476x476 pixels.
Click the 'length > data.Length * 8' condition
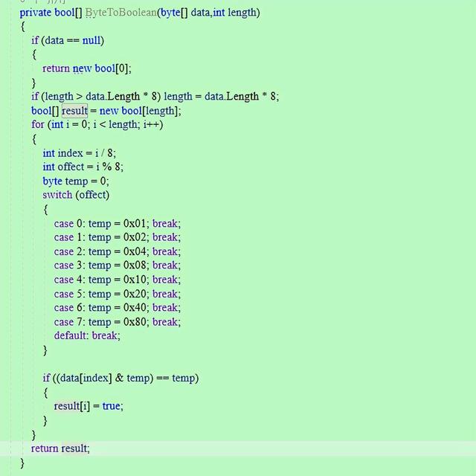coord(101,97)
